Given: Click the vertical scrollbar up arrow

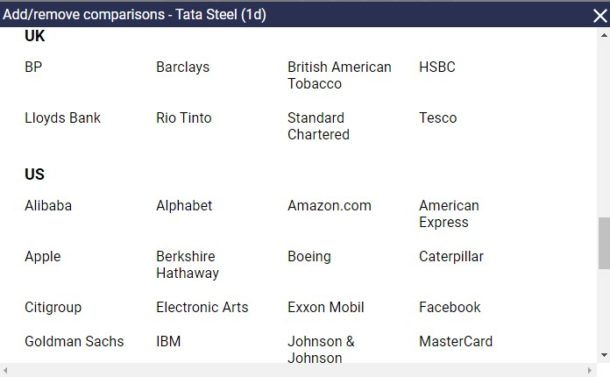Looking at the screenshot, I should coord(604,35).
